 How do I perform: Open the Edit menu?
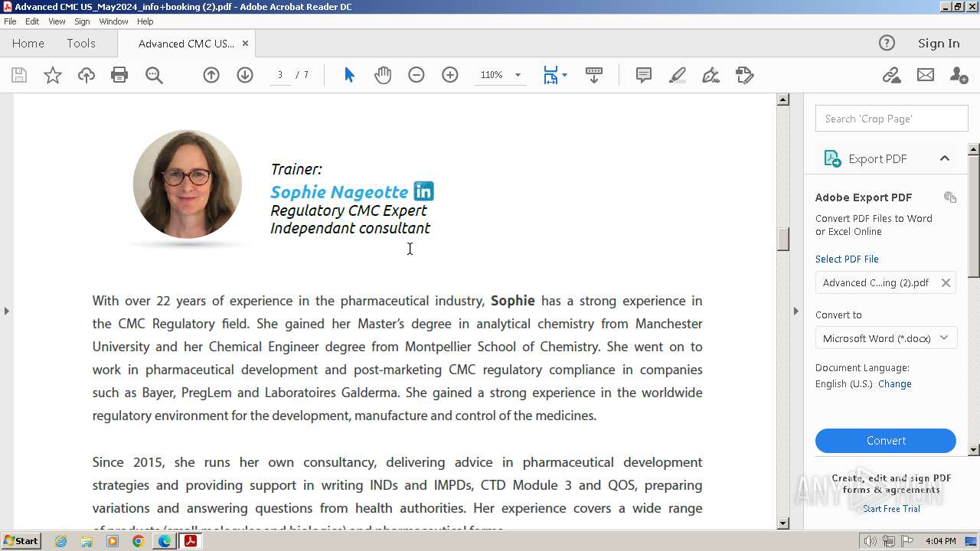[32, 21]
